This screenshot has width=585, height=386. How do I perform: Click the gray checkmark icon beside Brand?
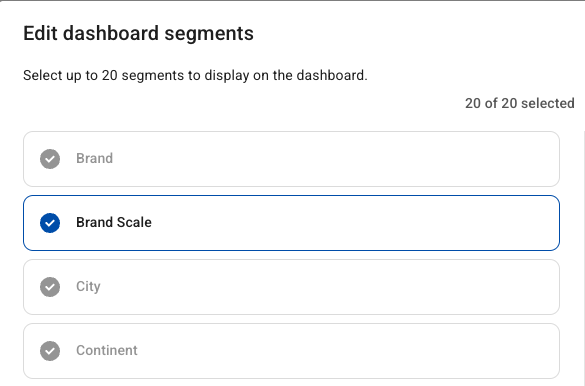(x=50, y=159)
